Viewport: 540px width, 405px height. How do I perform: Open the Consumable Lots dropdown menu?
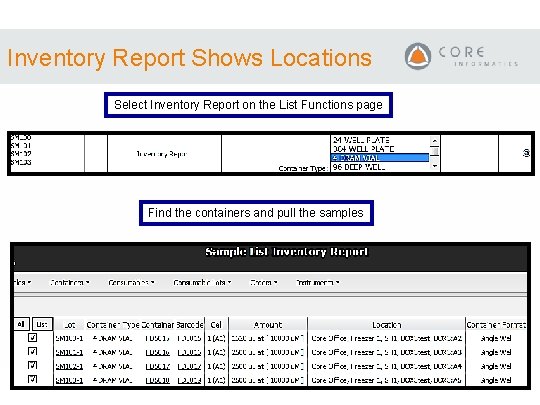coord(202,283)
